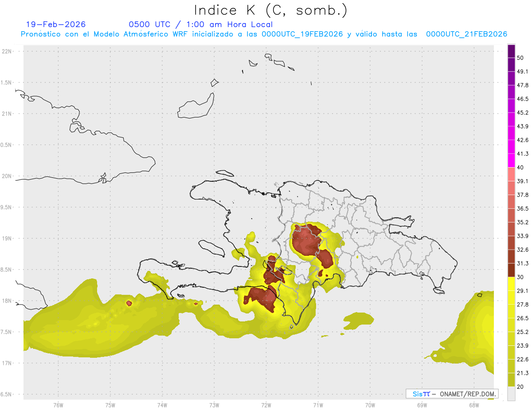Click the longitude label '72W'
The height and width of the screenshot is (411, 532).
266,405
